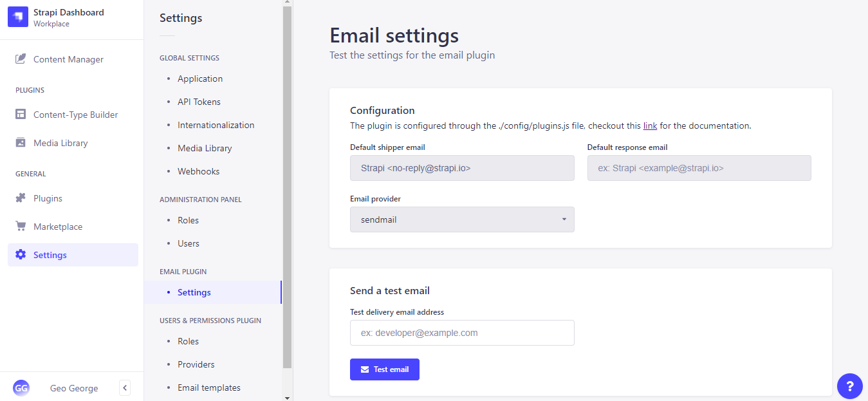Select Internationalization in Global Settings
Viewport: 868px width, 401px height.
216,124
